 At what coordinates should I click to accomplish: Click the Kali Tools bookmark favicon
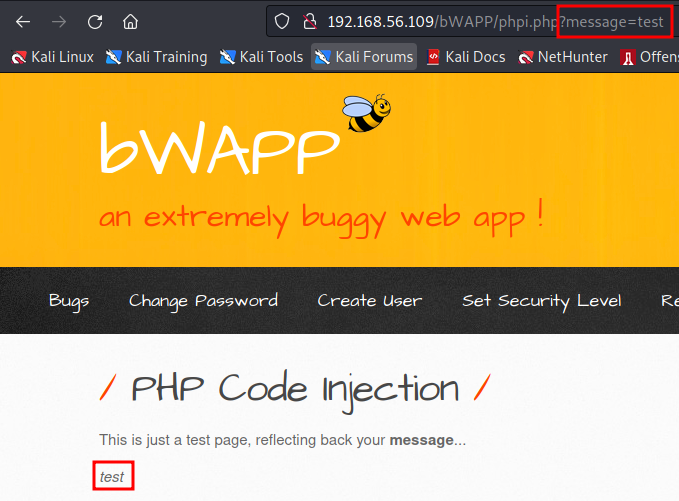click(227, 57)
